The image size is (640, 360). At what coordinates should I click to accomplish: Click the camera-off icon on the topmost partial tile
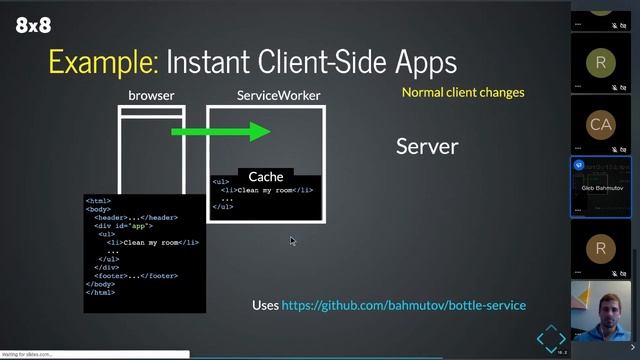tap(623, 26)
